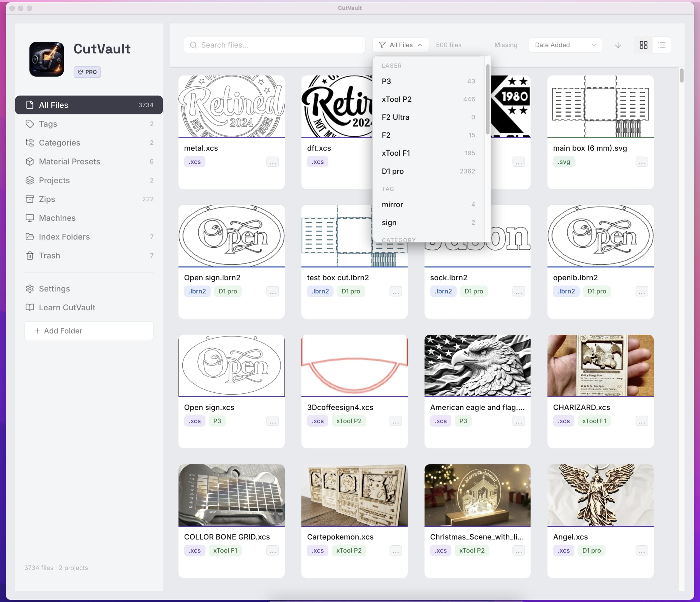Click the 500 files count label
The image size is (700, 602).
tap(448, 45)
